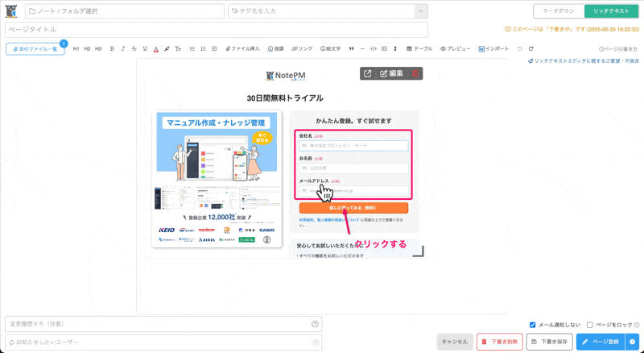Enable the ページをロック checkbox
The width and height of the screenshot is (644, 353).
(590, 325)
